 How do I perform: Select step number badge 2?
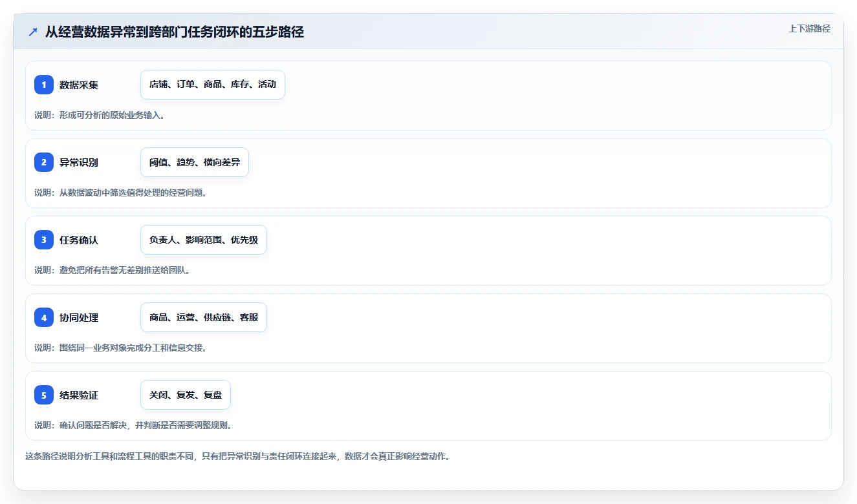(44, 162)
